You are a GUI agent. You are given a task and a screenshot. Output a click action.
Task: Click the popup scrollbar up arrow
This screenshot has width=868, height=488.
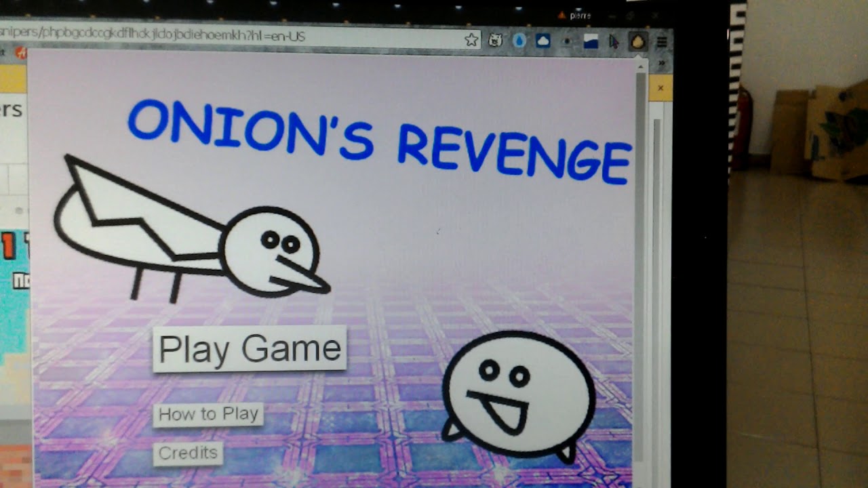[x=640, y=66]
